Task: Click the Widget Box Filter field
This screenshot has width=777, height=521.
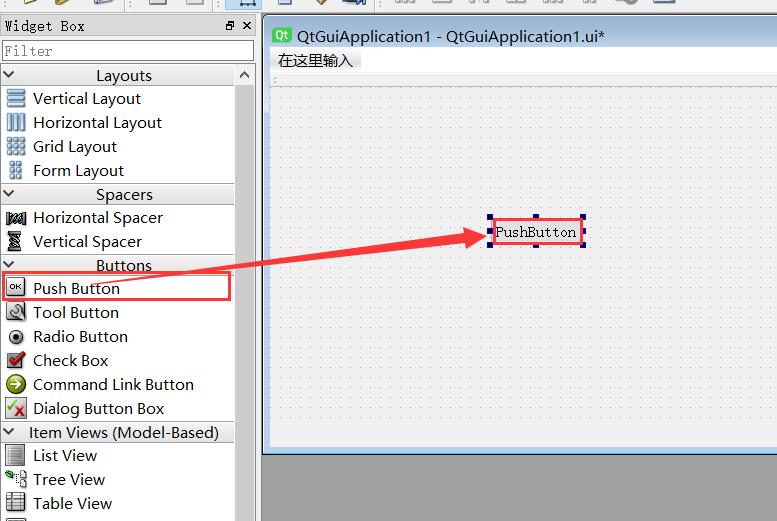Action: (127, 50)
